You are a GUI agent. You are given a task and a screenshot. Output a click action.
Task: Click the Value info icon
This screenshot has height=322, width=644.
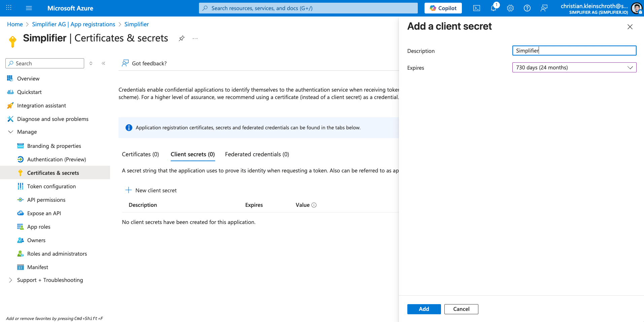pyautogui.click(x=314, y=205)
